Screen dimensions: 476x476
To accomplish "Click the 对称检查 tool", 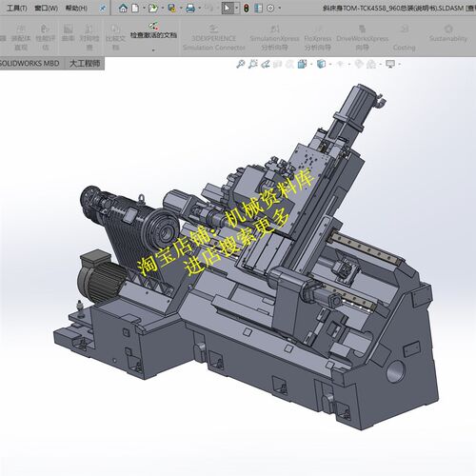I will click(89, 38).
